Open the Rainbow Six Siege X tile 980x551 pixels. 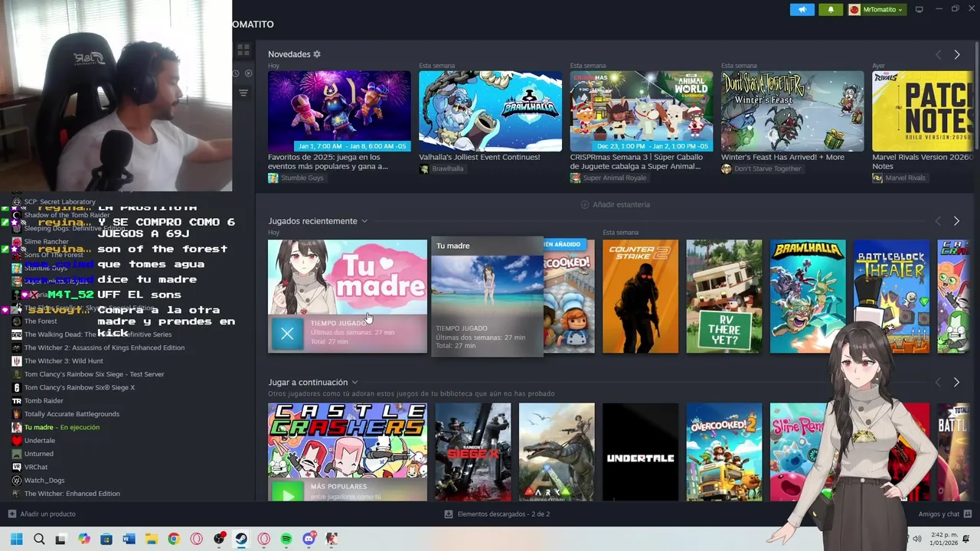click(x=473, y=452)
